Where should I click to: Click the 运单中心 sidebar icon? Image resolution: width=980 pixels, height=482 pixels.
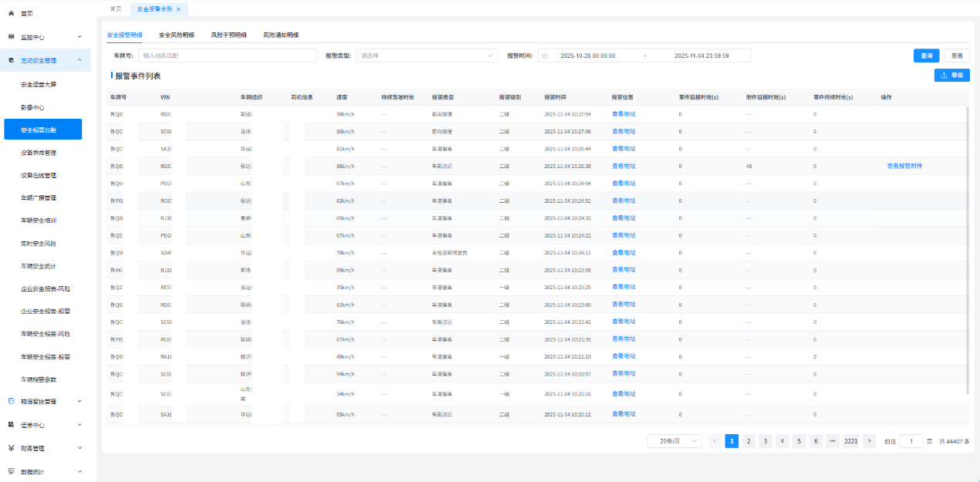[11, 424]
